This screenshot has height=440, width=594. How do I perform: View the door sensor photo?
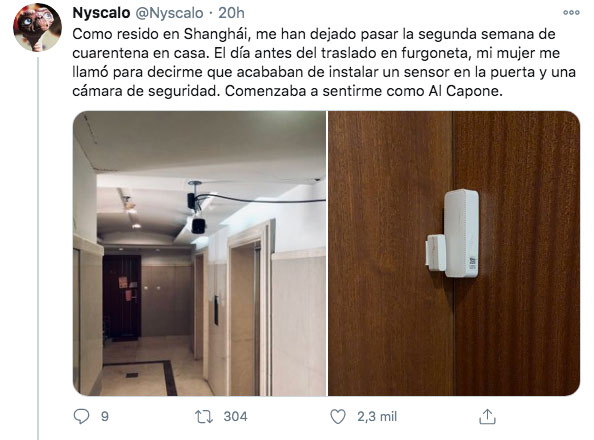click(454, 253)
